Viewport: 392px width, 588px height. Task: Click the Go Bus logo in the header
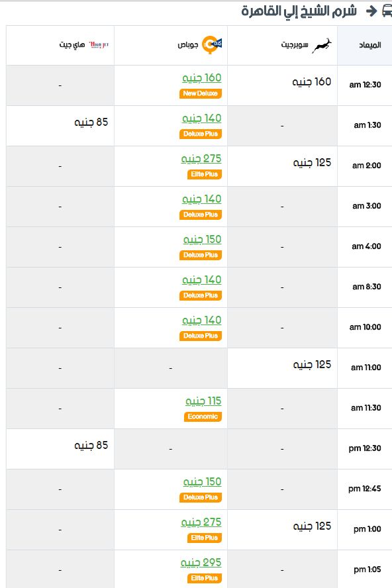(212, 44)
